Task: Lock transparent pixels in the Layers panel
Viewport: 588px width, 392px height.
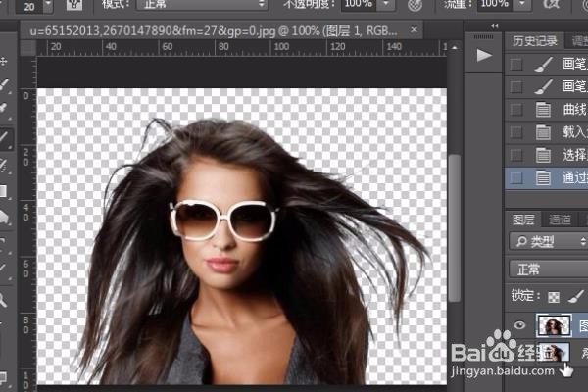Action: click(x=554, y=297)
